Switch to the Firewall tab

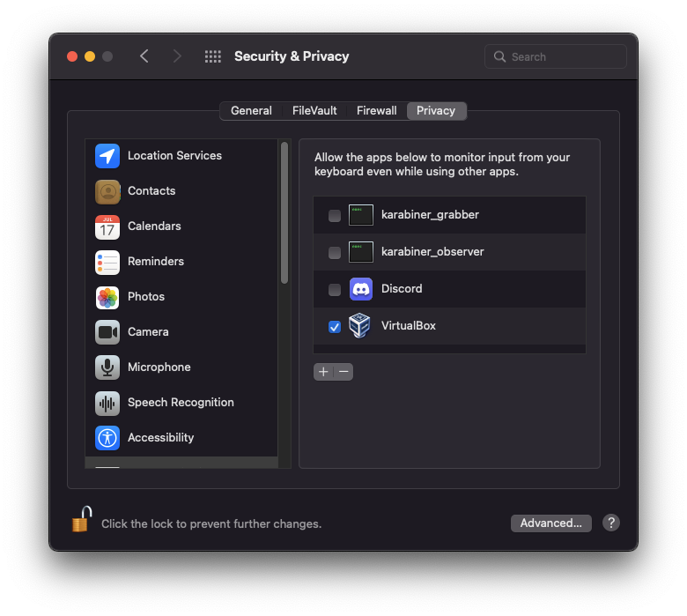[376, 111]
